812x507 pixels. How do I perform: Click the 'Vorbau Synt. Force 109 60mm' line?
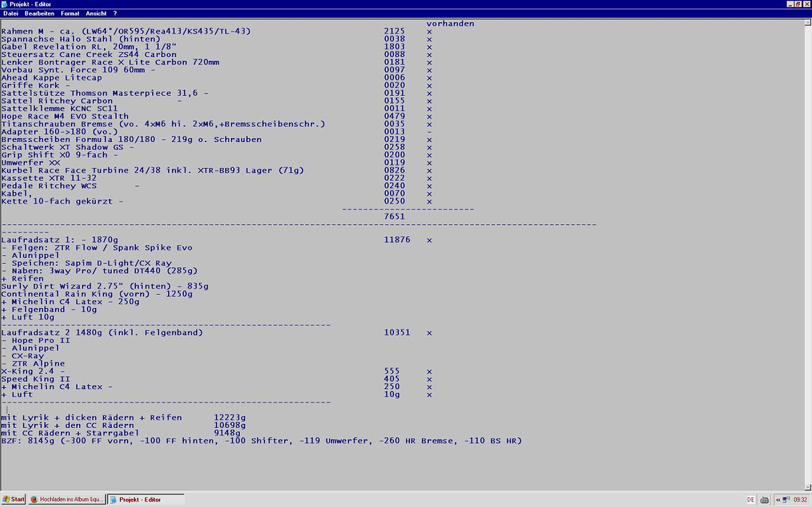[78, 70]
